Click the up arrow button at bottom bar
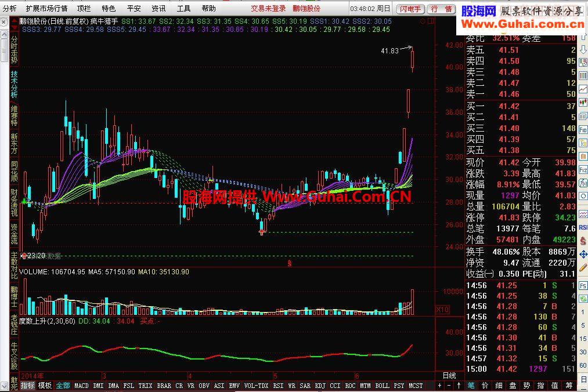 459,385
